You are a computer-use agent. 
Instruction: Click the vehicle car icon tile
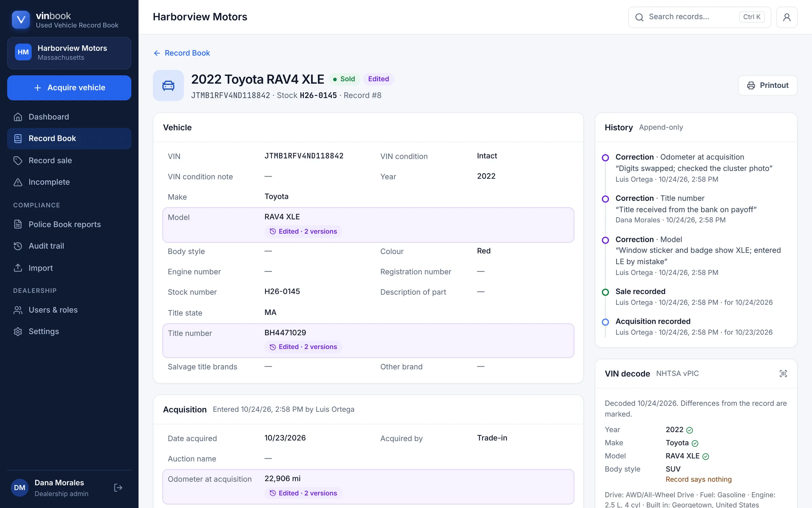coord(168,85)
